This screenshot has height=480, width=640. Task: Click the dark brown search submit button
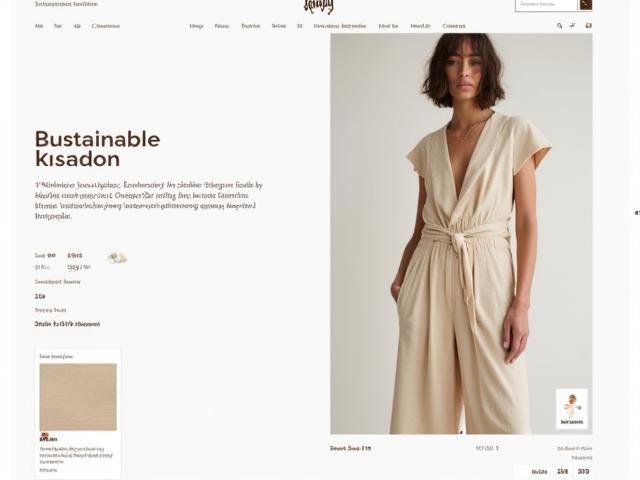tap(586, 5)
